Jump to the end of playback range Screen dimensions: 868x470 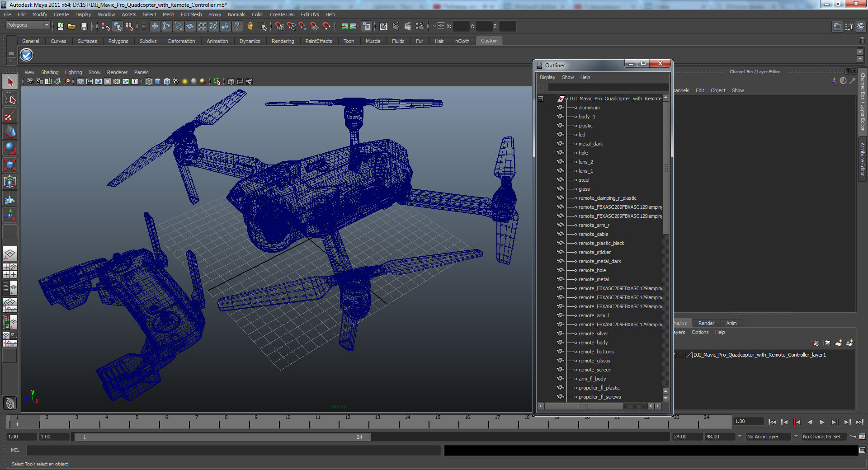(859, 422)
